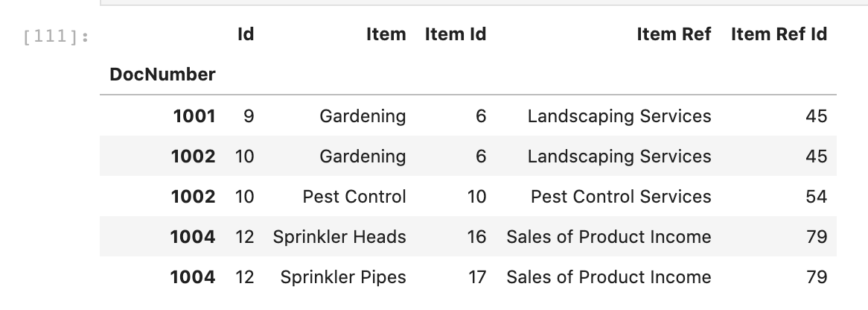Viewport: 868px width, 310px height.
Task: Select Sales of Product Income in Sprinkler Pipes row
Action: 608,277
